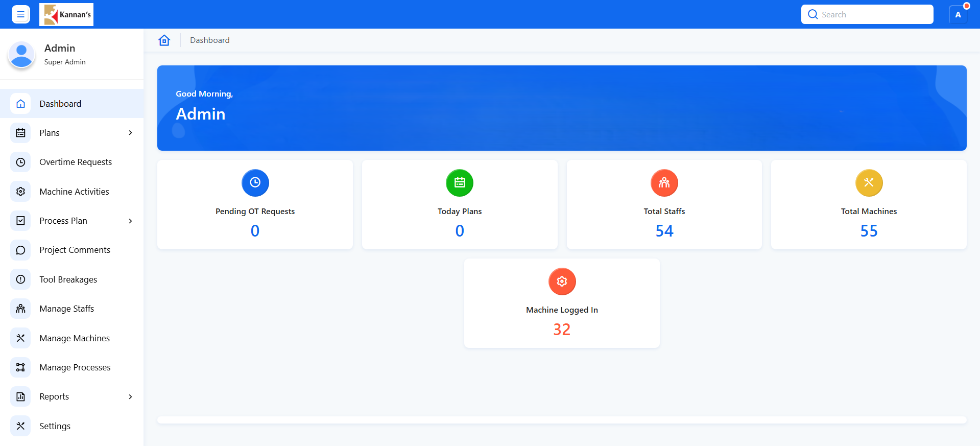
Task: Expand the Plans submenu chevron
Action: click(130, 133)
